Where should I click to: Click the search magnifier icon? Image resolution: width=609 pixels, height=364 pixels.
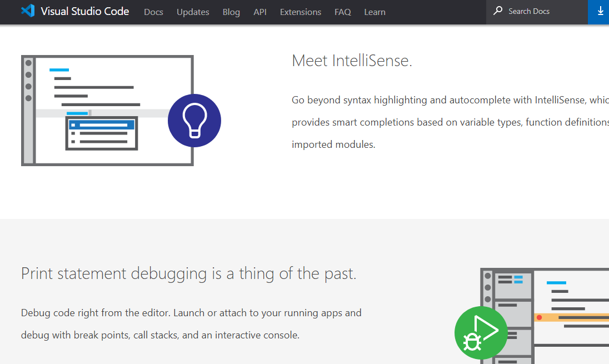[497, 11]
